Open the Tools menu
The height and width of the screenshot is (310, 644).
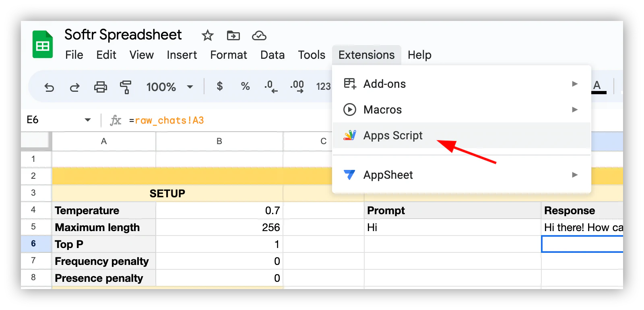(312, 55)
